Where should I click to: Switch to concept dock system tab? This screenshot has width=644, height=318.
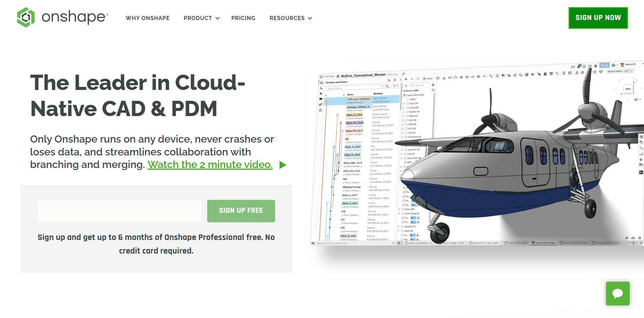[606, 243]
